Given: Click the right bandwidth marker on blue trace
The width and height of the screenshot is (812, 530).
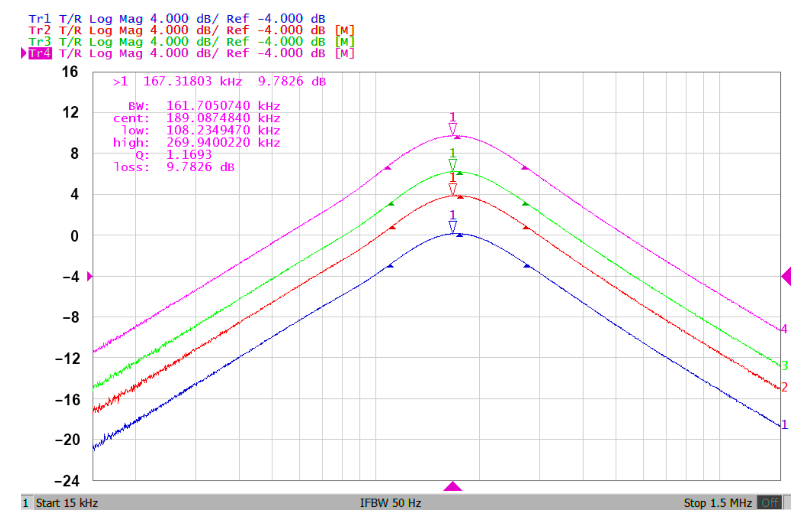Looking at the screenshot, I should click(527, 266).
